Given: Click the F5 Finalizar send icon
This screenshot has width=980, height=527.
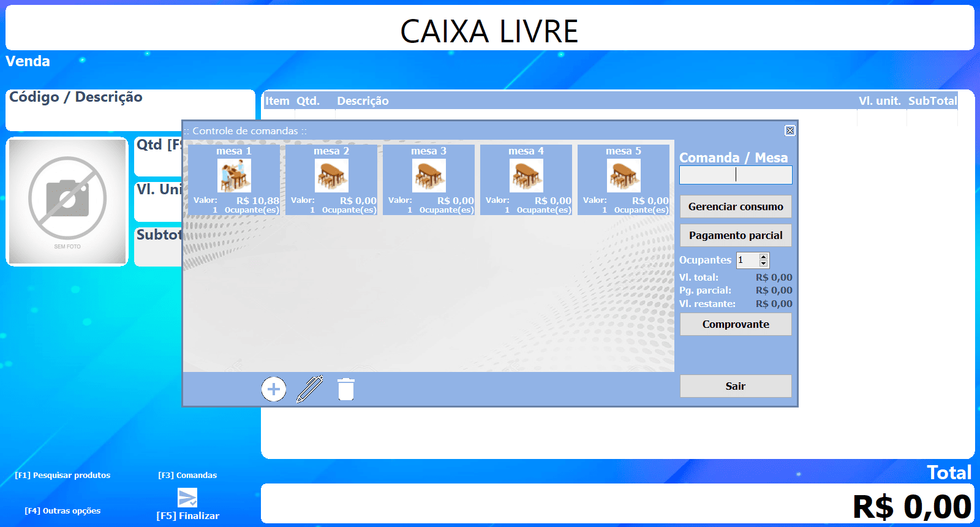Looking at the screenshot, I should [187, 498].
